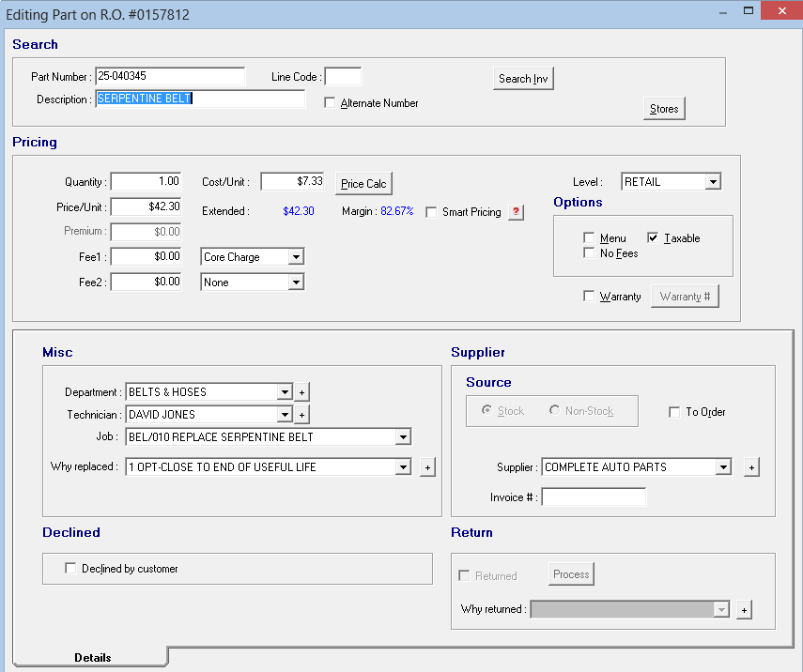Toggle the Alternate Number checkbox
The width and height of the screenshot is (803, 672).
pos(329,103)
